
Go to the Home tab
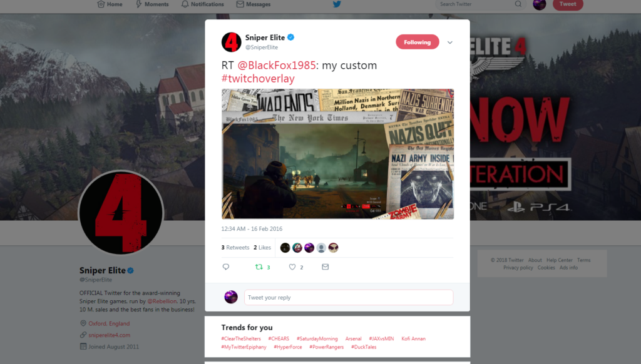coord(110,4)
